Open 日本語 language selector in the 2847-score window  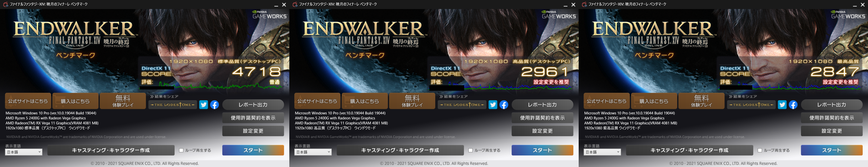click(602, 152)
